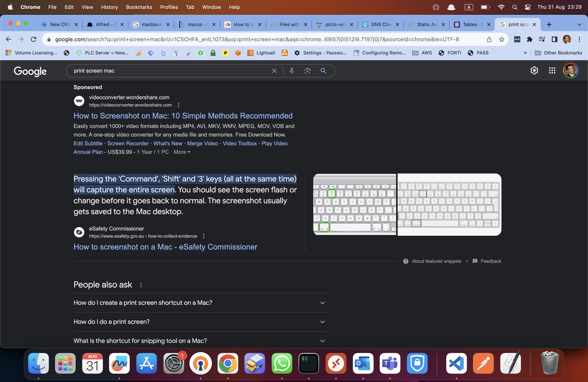
Task: Open Chrome extensions puzzle icon
Action: click(529, 39)
